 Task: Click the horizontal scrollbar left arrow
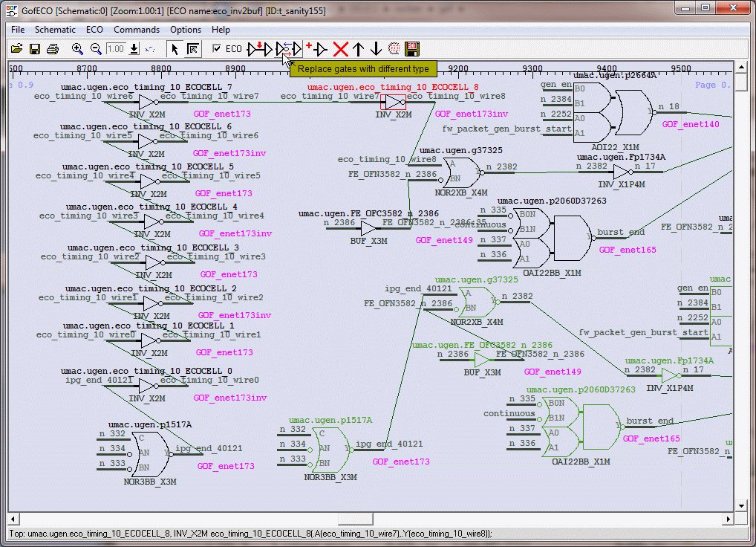[13, 519]
